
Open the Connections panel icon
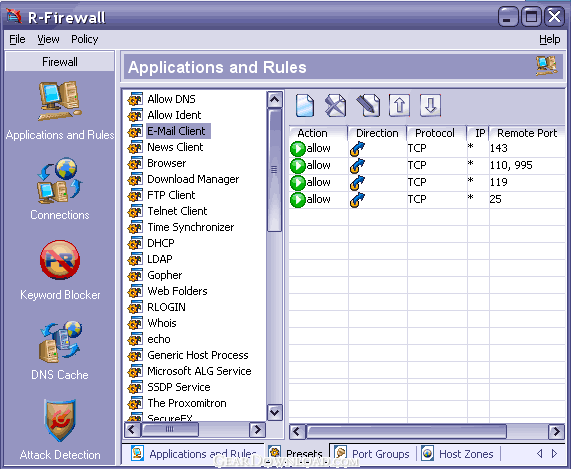(59, 181)
